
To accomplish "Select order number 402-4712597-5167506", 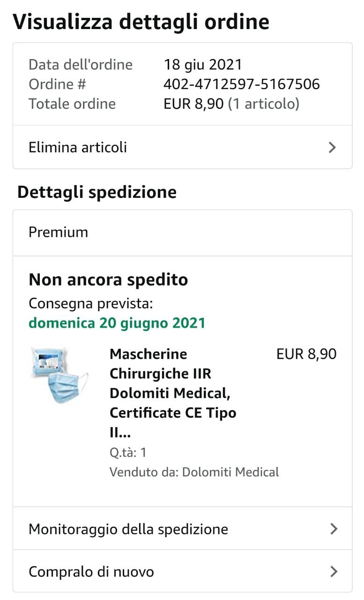I will coord(241,84).
